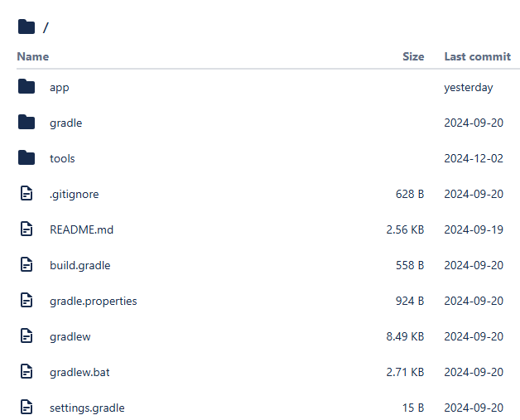520x420 pixels.
Task: Click the settings.gradle file icon
Action: point(26,408)
